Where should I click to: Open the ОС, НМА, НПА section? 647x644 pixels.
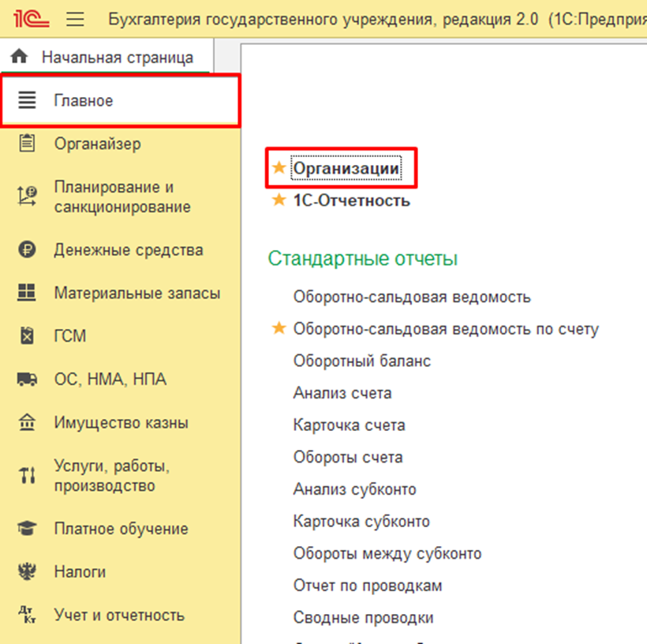click(120, 379)
